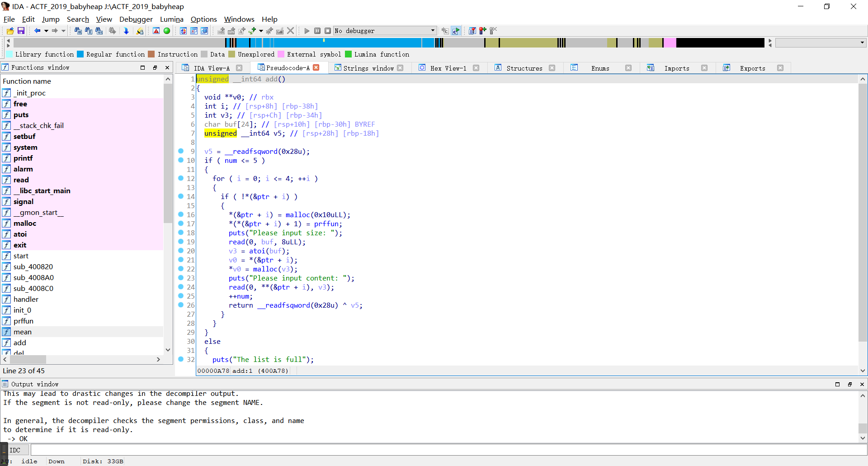
Task: Click the green circle toolbar icon
Action: (167, 31)
